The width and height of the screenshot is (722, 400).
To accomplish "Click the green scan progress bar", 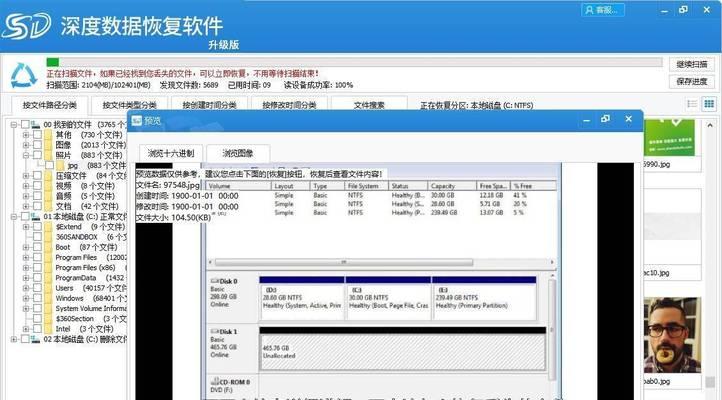I will [52, 62].
